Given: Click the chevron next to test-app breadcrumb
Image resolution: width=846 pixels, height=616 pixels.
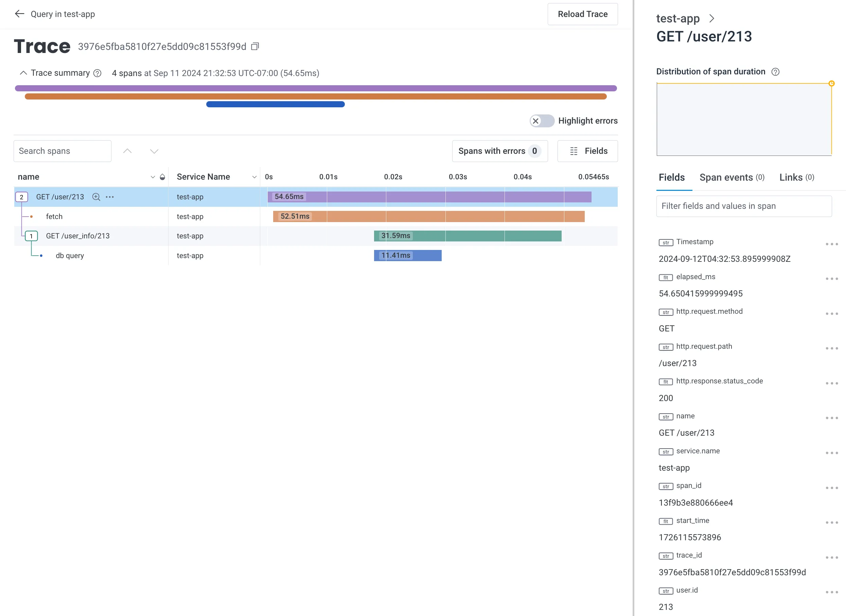Looking at the screenshot, I should pyautogui.click(x=711, y=18).
